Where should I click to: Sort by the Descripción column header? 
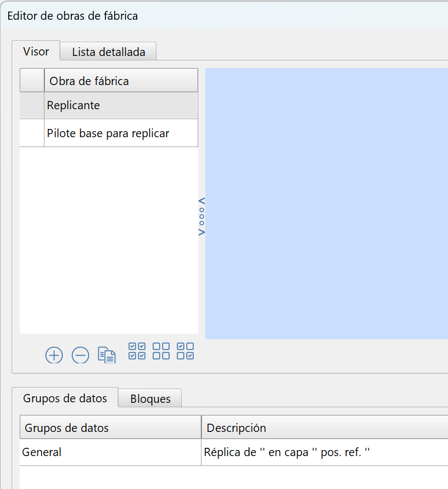pyautogui.click(x=324, y=428)
